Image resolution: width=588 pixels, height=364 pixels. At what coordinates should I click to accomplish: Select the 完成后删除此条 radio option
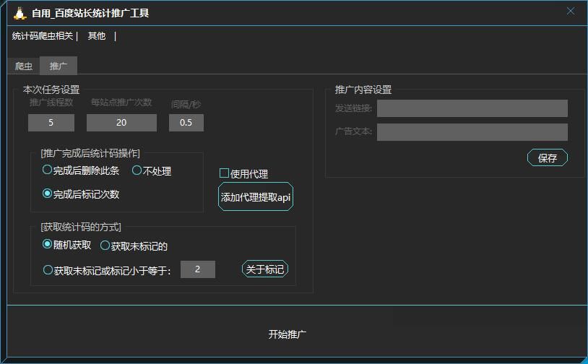(x=48, y=170)
